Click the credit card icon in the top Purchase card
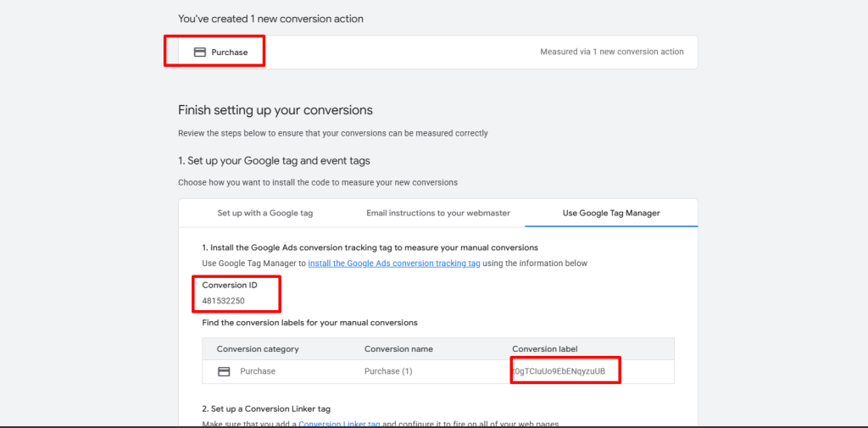Image resolution: width=868 pixels, height=428 pixels. coord(200,52)
